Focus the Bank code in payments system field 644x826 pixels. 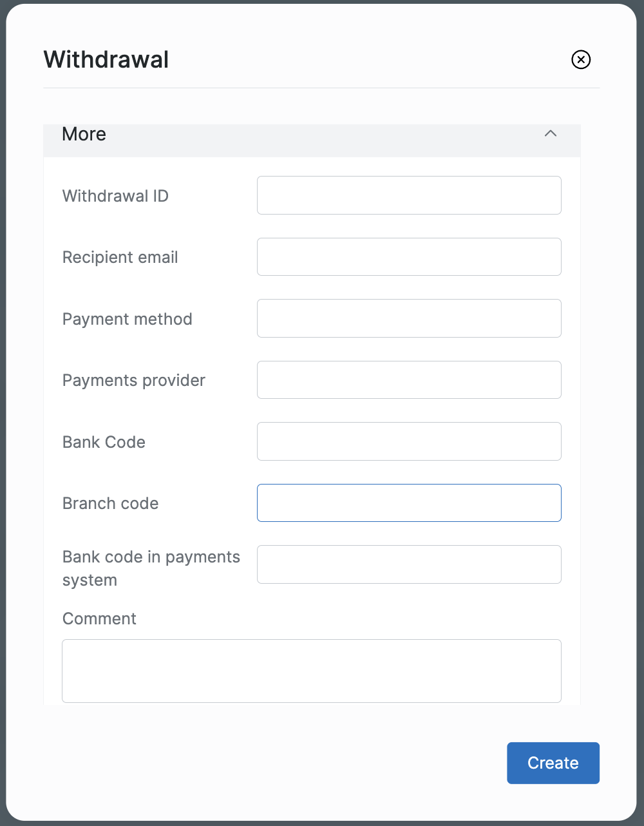click(x=409, y=564)
